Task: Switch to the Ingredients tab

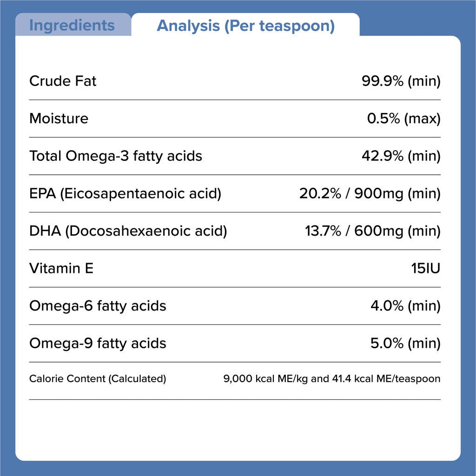Action: pos(72,25)
